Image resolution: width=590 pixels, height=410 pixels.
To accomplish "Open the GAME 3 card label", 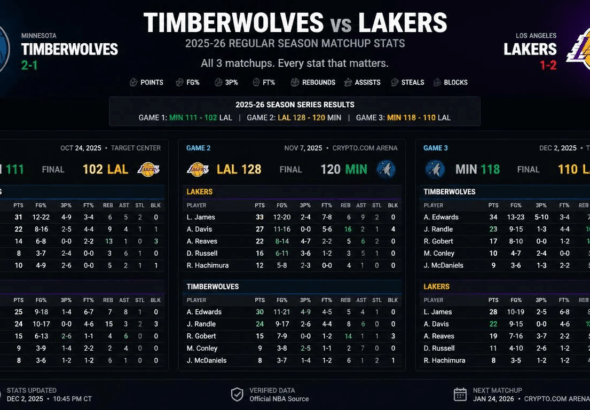I will click(435, 148).
